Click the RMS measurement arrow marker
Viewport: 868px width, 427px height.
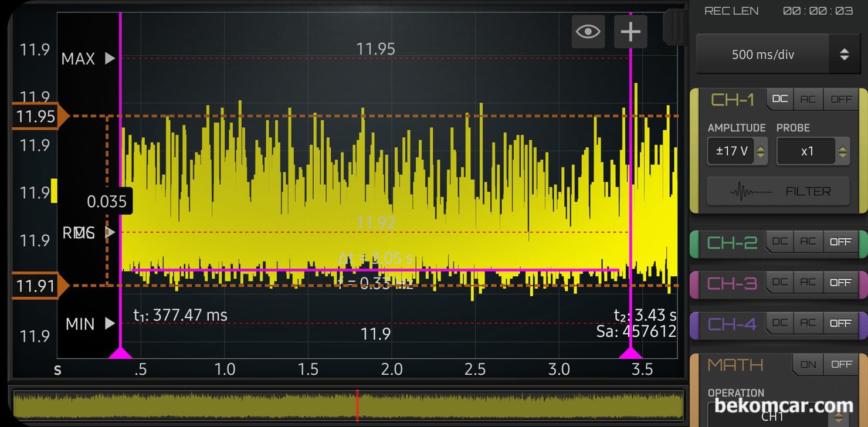[x=110, y=232]
